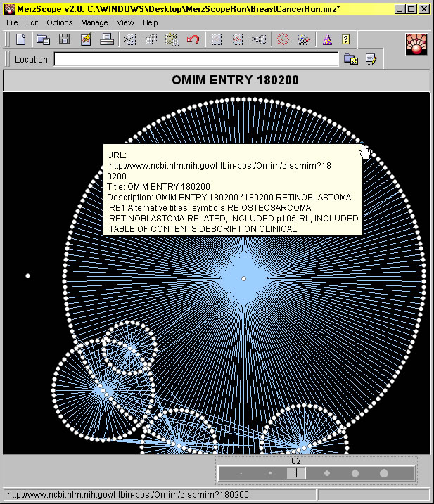Viewport: 434px width, 504px height.
Task: Click the folder icon beside Location field
Action: [350, 60]
